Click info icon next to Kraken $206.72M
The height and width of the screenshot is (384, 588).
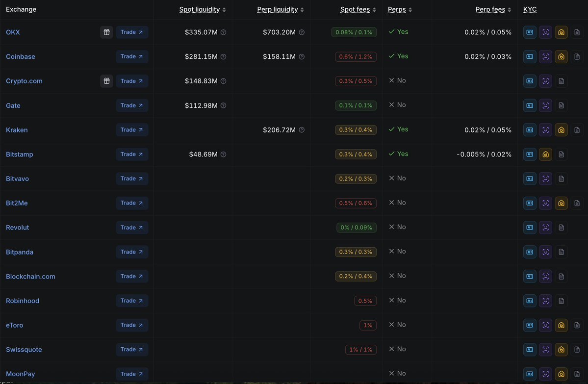click(x=302, y=130)
